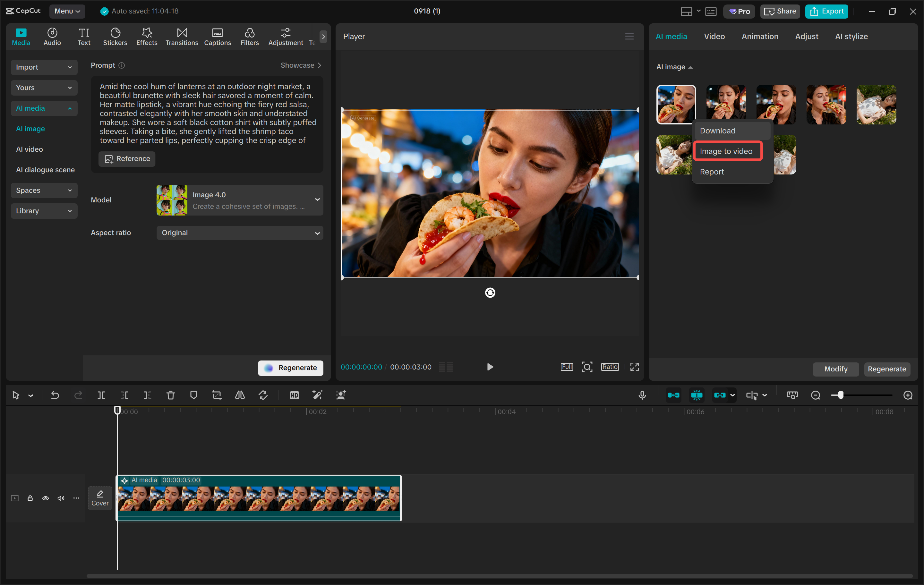The image size is (924, 585).
Task: Open the Transitions panel
Action: point(182,37)
